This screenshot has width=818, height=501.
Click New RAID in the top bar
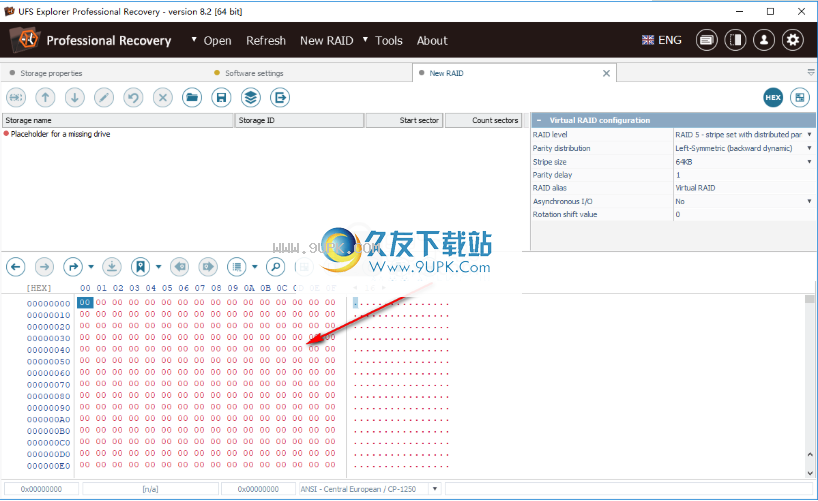327,41
